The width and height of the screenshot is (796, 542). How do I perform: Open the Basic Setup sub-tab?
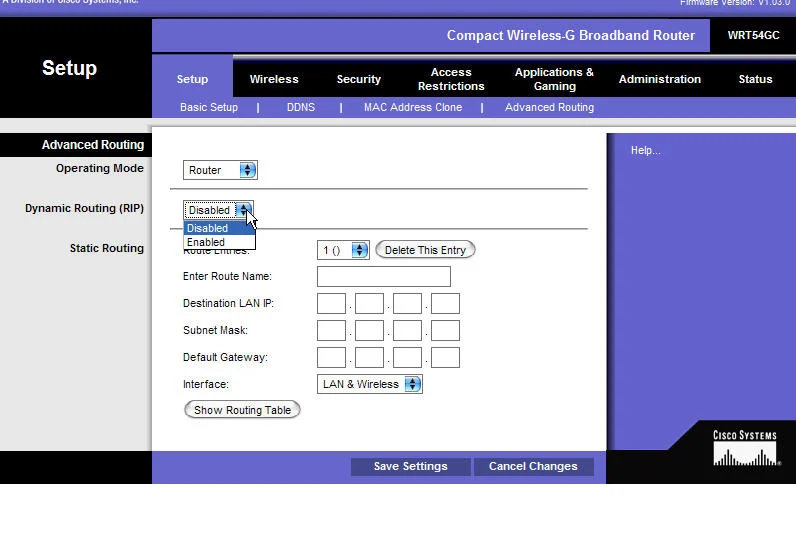[x=209, y=107]
